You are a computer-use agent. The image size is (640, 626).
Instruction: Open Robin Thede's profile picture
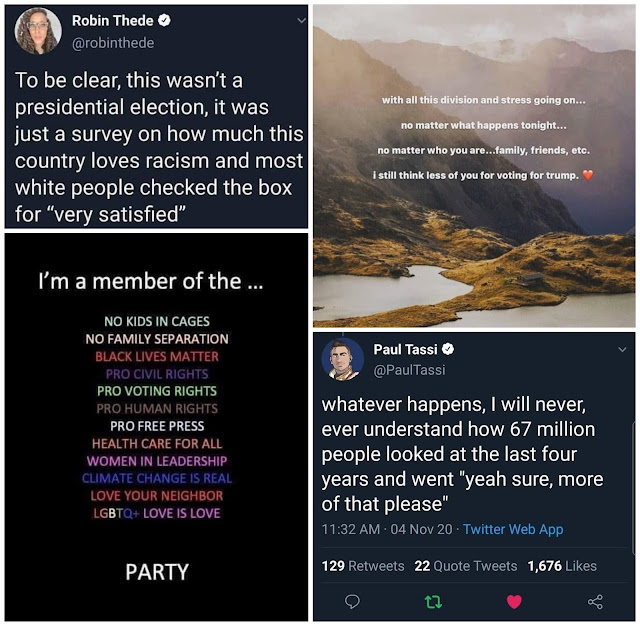[x=38, y=31]
